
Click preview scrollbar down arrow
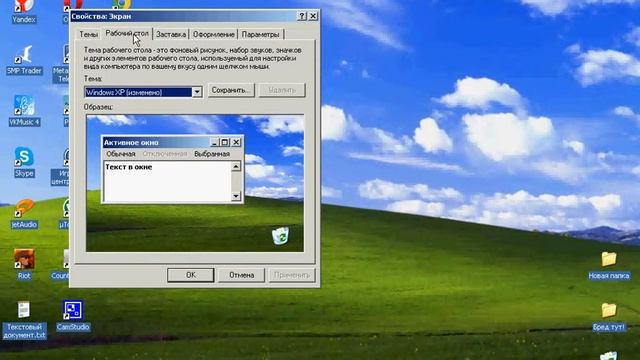[236, 196]
